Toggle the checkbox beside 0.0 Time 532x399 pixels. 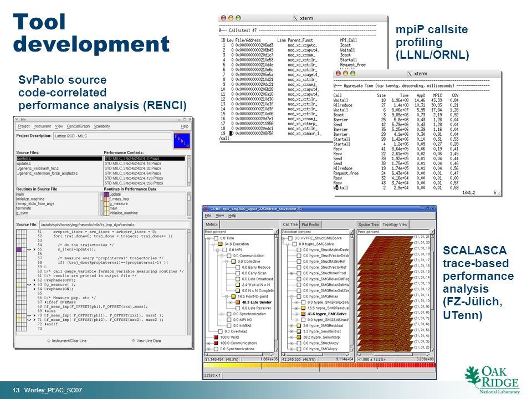tap(216, 238)
